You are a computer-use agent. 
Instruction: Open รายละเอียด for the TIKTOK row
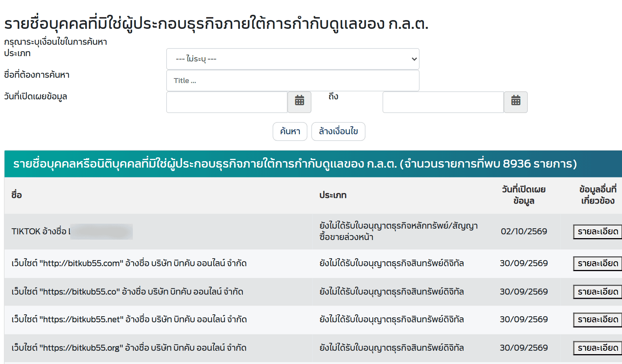[x=598, y=232]
